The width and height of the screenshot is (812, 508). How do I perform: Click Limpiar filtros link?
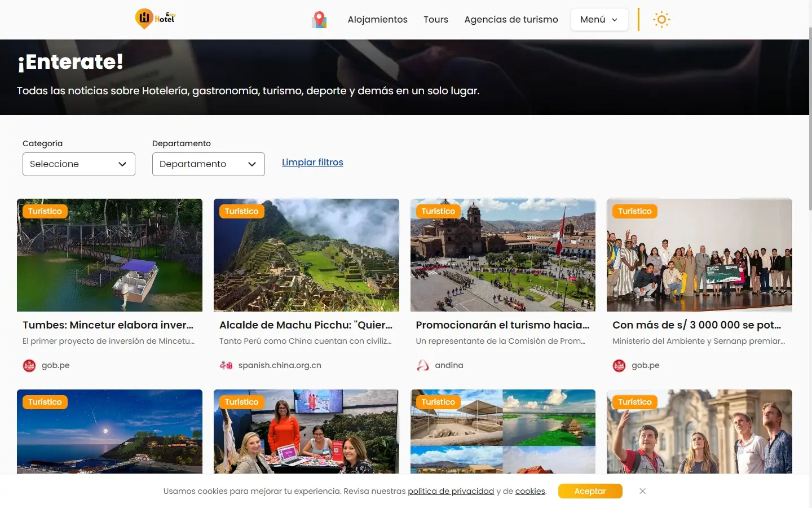point(312,163)
